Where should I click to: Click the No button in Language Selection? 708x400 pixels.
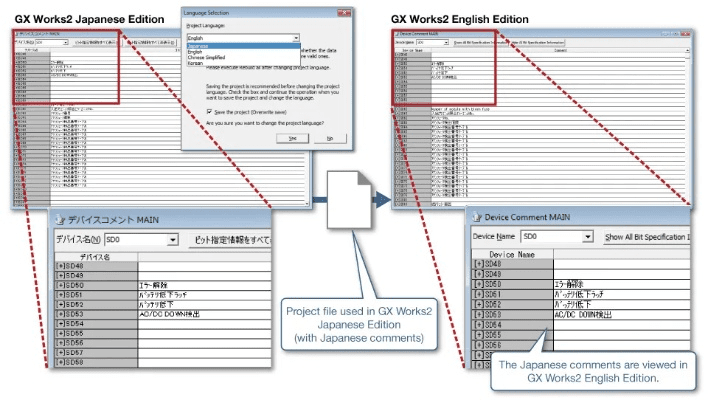point(328,138)
